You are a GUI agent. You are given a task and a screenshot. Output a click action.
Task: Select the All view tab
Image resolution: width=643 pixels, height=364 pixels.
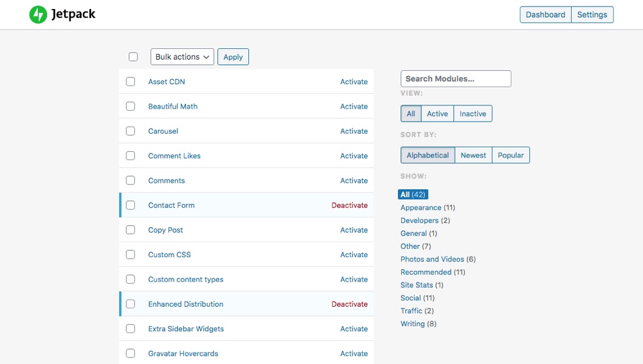coord(411,114)
